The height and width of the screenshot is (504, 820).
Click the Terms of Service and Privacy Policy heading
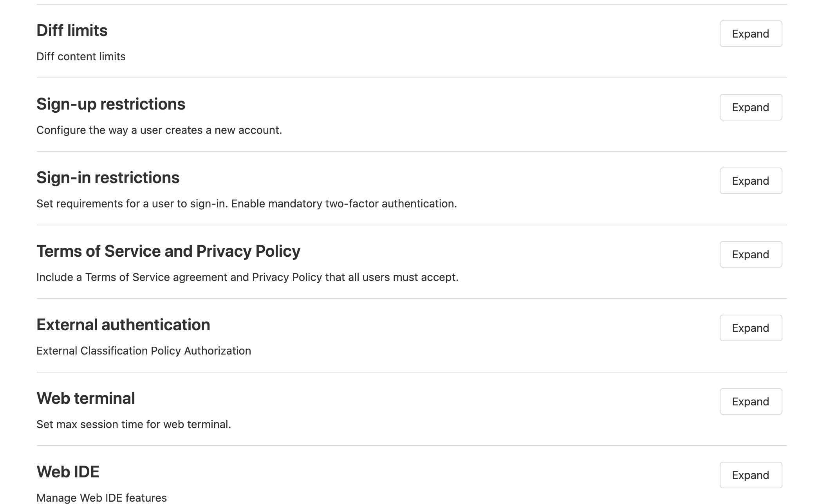tap(168, 251)
